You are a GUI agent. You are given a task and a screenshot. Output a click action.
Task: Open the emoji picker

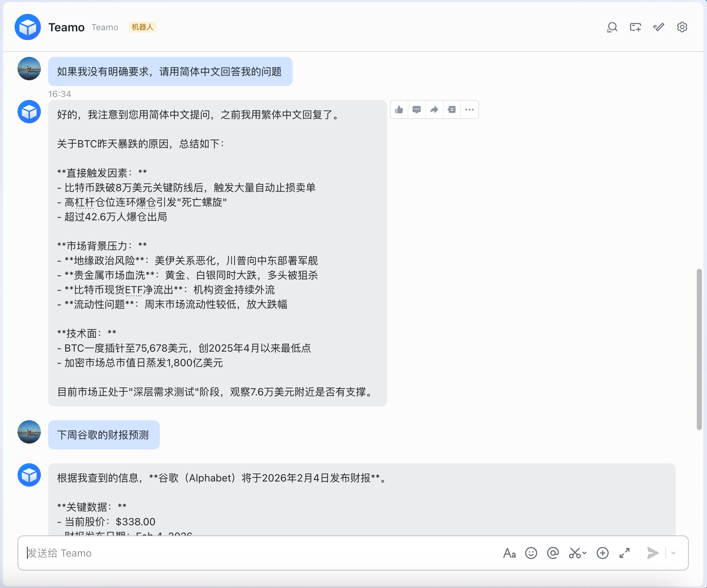pos(531,553)
